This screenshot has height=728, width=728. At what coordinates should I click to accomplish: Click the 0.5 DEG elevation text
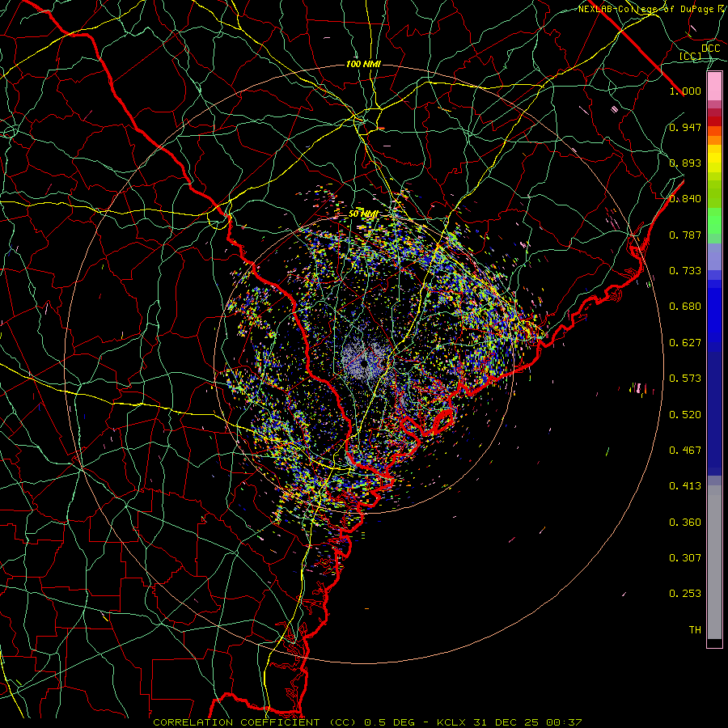pos(390,722)
